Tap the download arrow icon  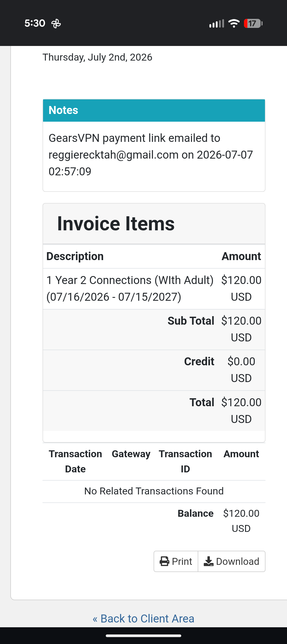[209, 561]
